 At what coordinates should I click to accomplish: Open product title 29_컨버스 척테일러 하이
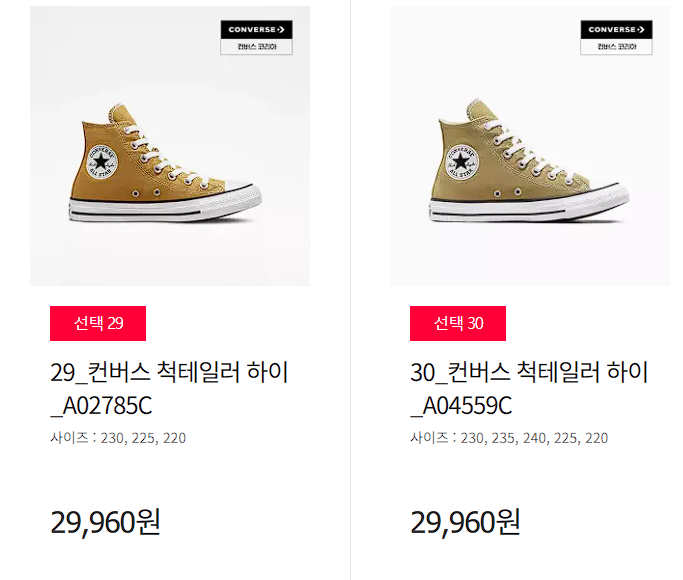point(169,372)
